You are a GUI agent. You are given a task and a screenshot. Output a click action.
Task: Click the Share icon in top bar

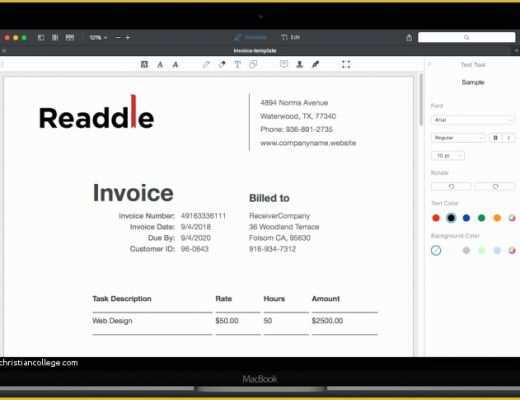409,37
